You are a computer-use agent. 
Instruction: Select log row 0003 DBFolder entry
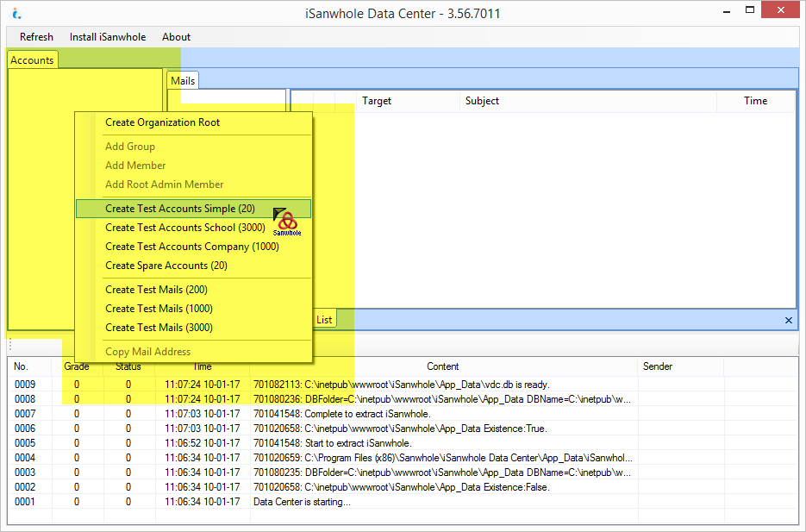(x=403, y=473)
